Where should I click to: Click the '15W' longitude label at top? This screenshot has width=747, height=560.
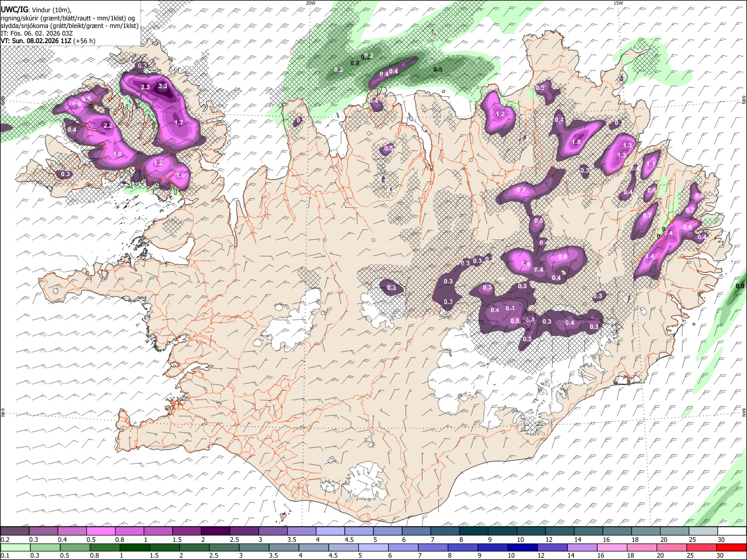pyautogui.click(x=618, y=3)
